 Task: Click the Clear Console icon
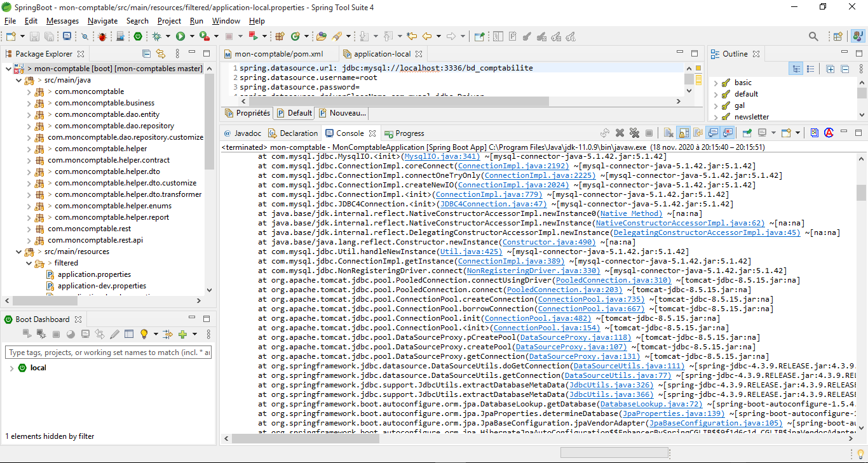pyautogui.click(x=668, y=133)
